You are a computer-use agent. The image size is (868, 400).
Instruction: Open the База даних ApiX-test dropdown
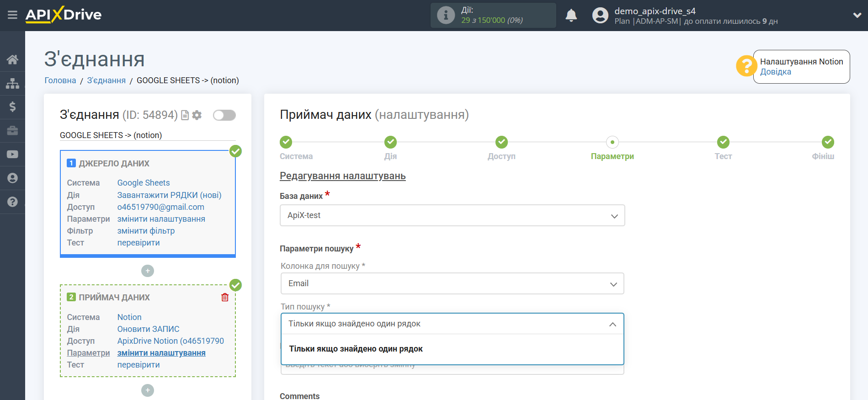pos(452,215)
